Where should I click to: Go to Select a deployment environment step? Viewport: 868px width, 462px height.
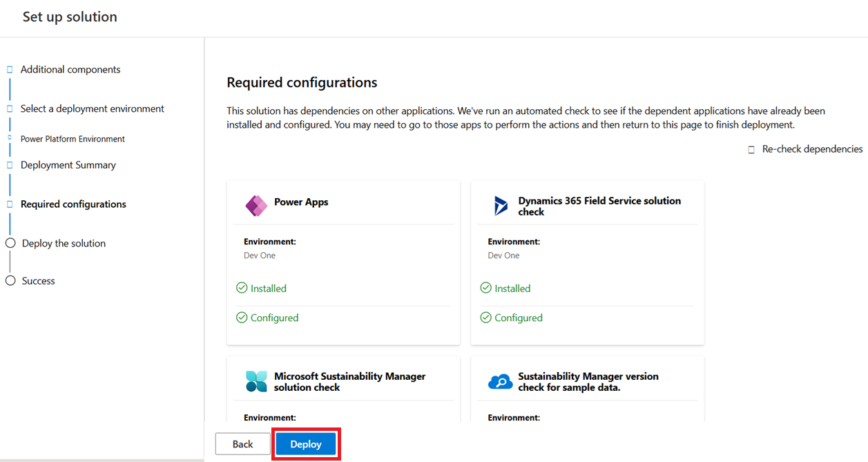click(x=93, y=109)
